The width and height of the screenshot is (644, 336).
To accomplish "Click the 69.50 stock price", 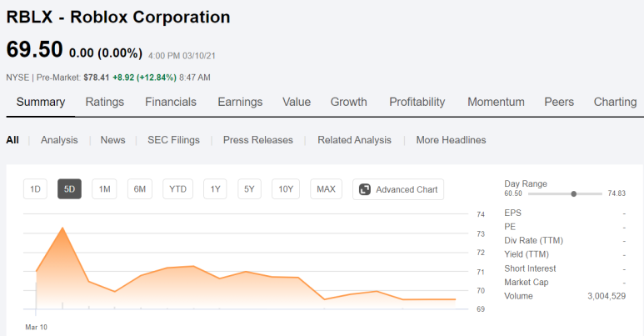I will pyautogui.click(x=34, y=49).
